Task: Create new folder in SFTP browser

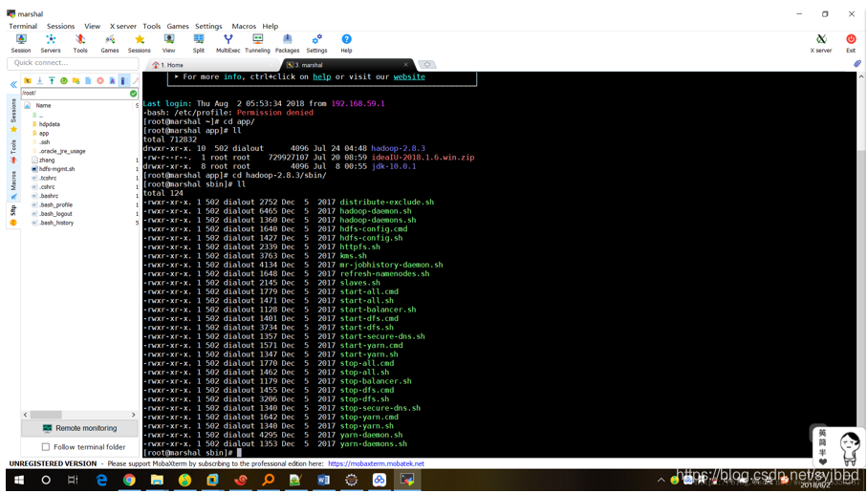Action: pos(76,81)
